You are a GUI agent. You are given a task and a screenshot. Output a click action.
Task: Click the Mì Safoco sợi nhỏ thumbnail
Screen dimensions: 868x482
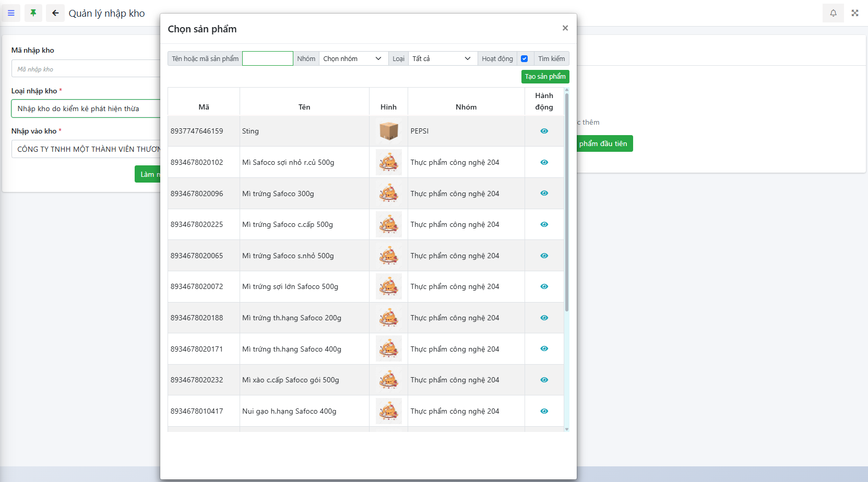(x=388, y=162)
